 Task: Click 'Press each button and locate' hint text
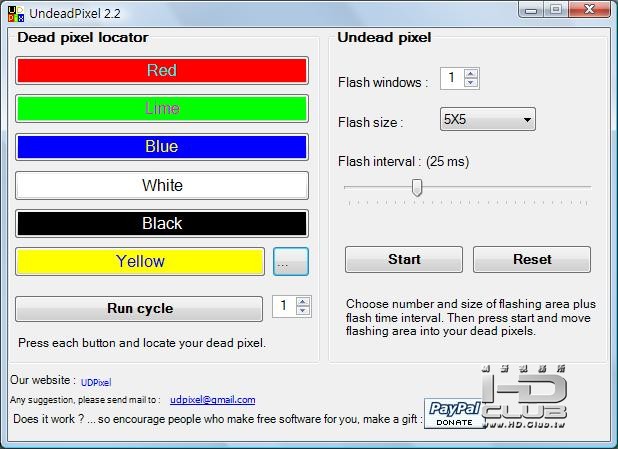(142, 343)
